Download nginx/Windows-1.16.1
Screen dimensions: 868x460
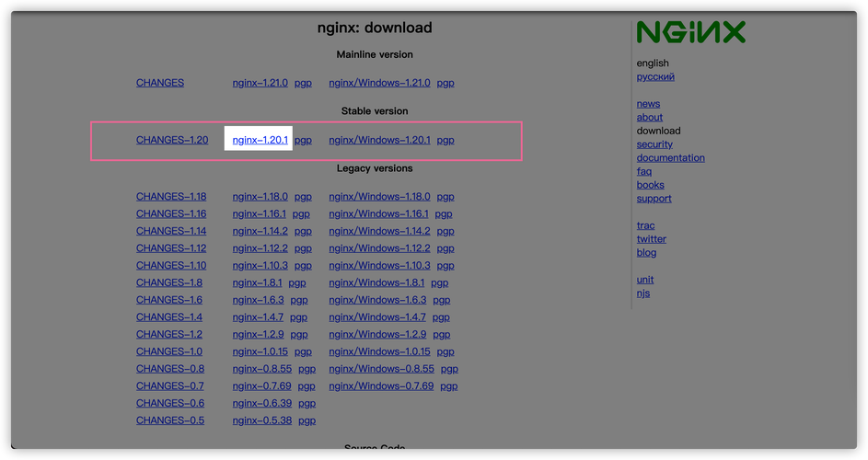(x=378, y=213)
